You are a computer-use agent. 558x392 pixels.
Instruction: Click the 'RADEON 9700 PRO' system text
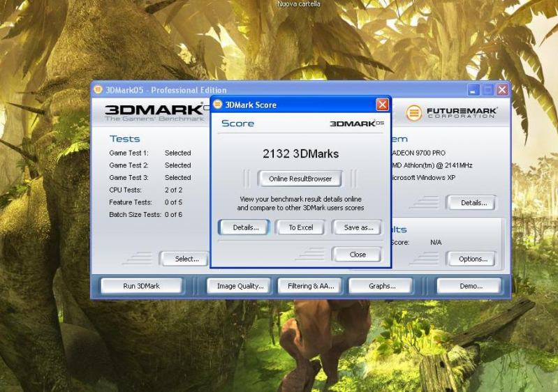point(418,153)
